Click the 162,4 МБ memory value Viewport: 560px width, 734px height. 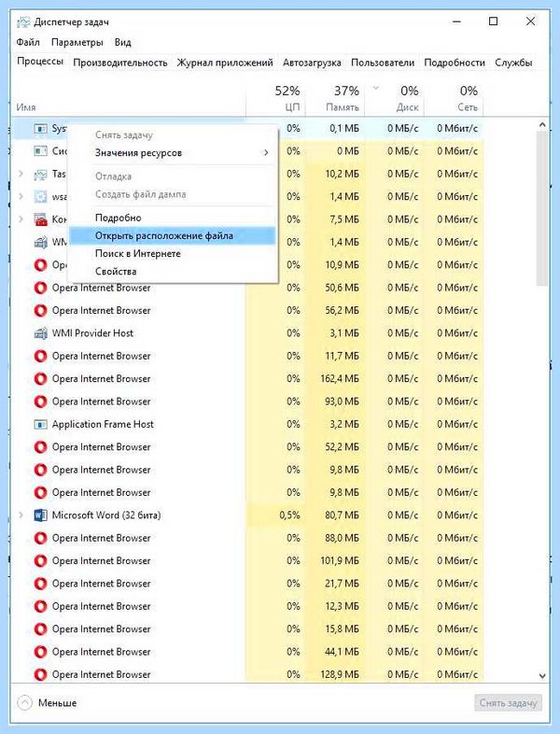pyautogui.click(x=340, y=379)
